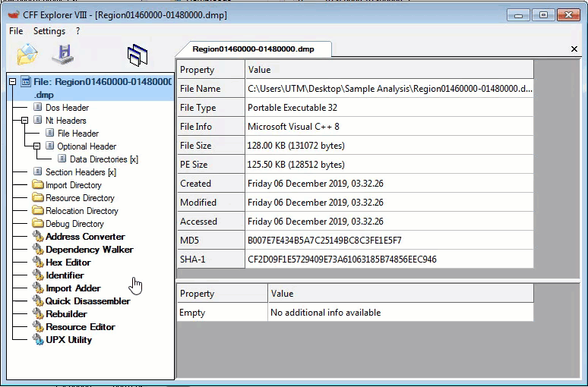588x387 pixels.
Task: Click the cascading windows toolbar icon
Action: pyautogui.click(x=138, y=55)
